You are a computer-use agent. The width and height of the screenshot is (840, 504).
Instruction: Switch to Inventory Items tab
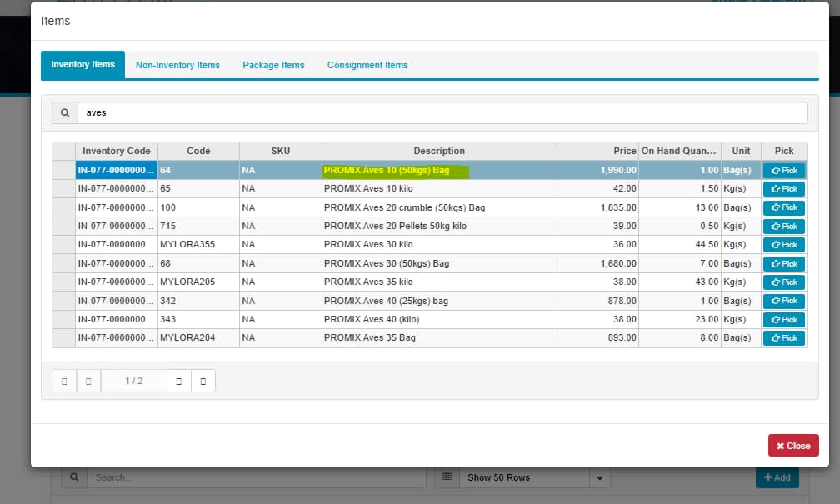pos(83,65)
